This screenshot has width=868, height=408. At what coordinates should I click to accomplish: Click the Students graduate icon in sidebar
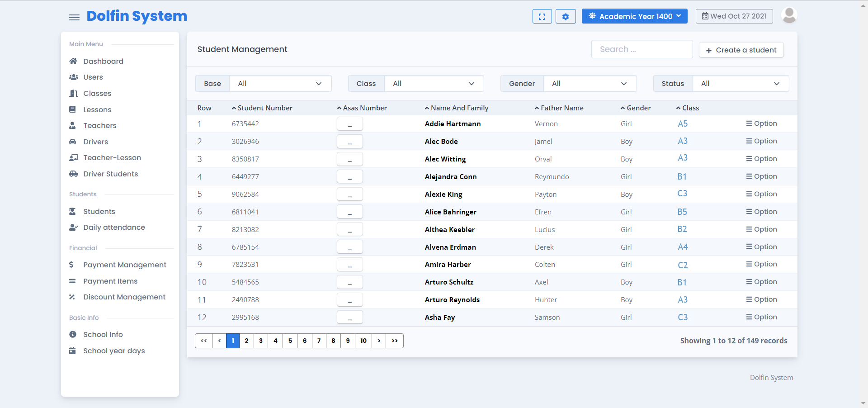pos(72,211)
